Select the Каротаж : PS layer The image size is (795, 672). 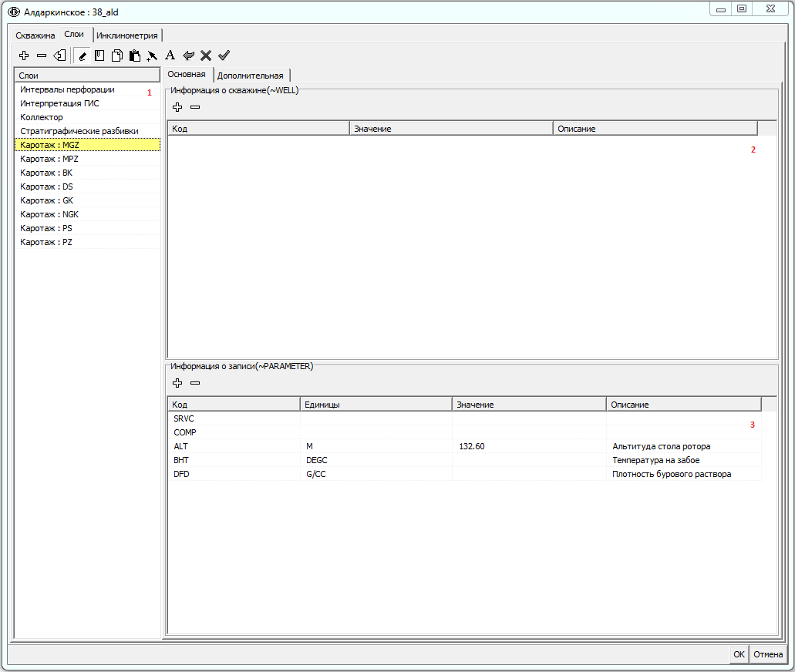87,228
